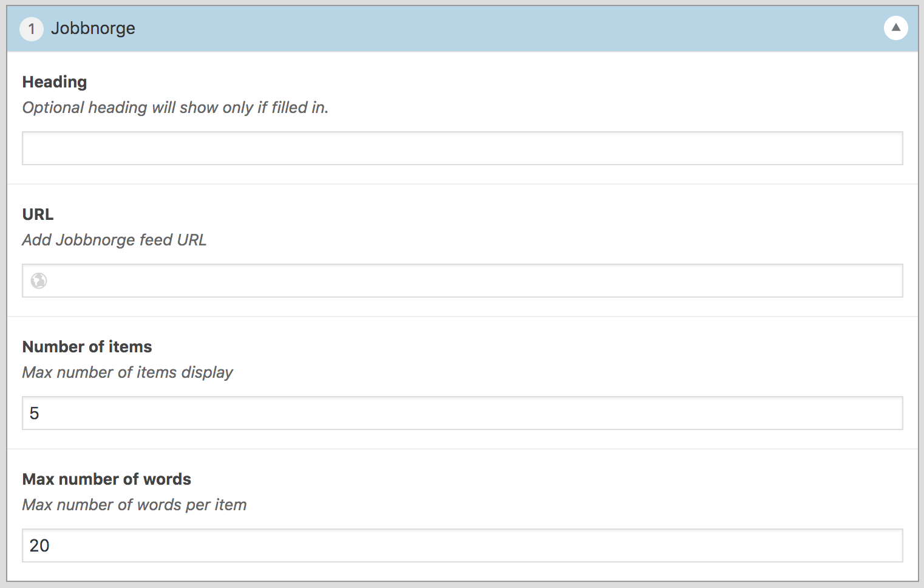Click the Number of items field showing 5
Image resolution: width=924 pixels, height=588 pixels.
tap(463, 413)
